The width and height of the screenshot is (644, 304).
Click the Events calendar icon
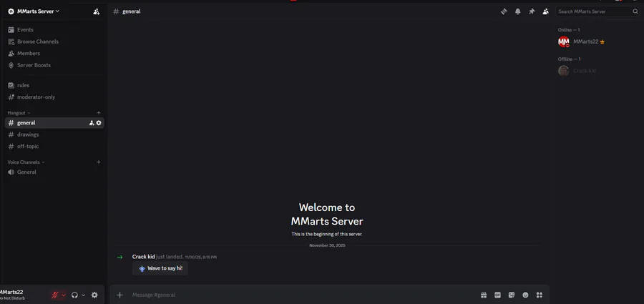pyautogui.click(x=11, y=29)
